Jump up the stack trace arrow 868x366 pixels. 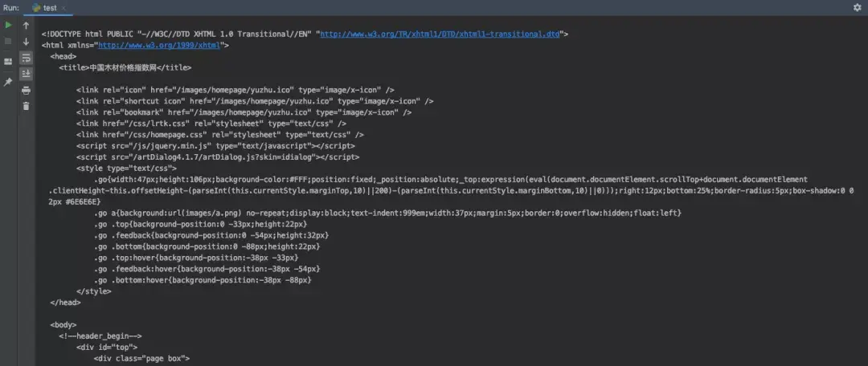(x=26, y=26)
